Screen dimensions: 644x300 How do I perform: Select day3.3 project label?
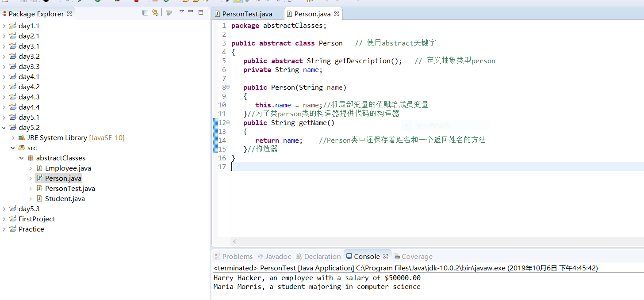pyautogui.click(x=29, y=67)
